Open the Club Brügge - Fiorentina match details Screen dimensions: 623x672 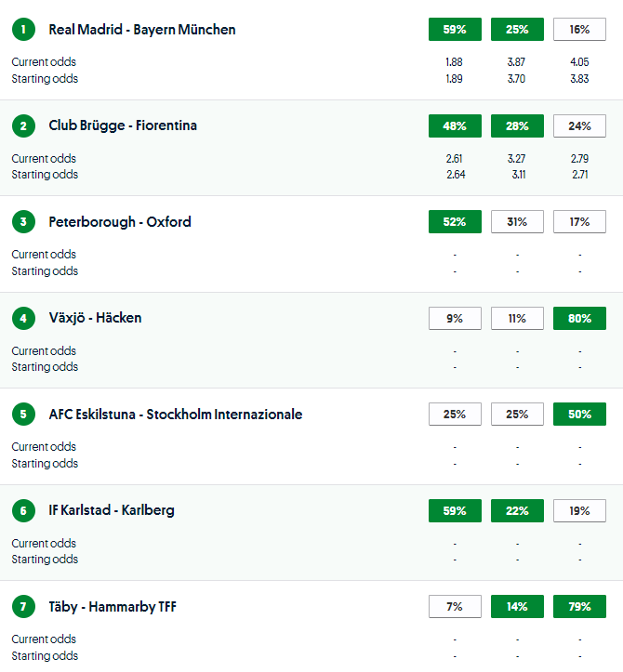point(123,125)
